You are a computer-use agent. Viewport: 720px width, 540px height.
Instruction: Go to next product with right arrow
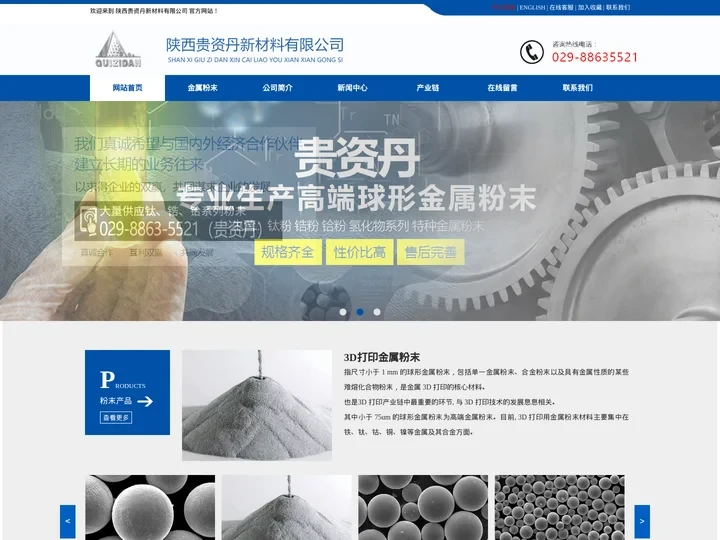(x=642, y=522)
